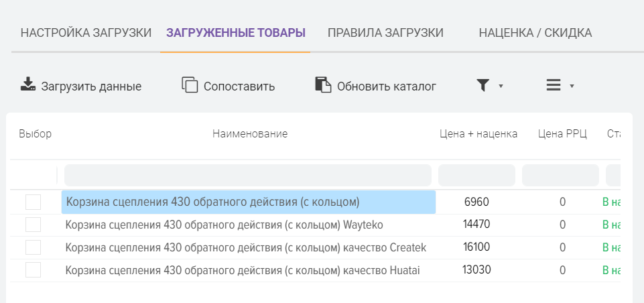Focus the Цена + наценка filter field
Screen dimensions: 644x303
pyautogui.click(x=476, y=176)
